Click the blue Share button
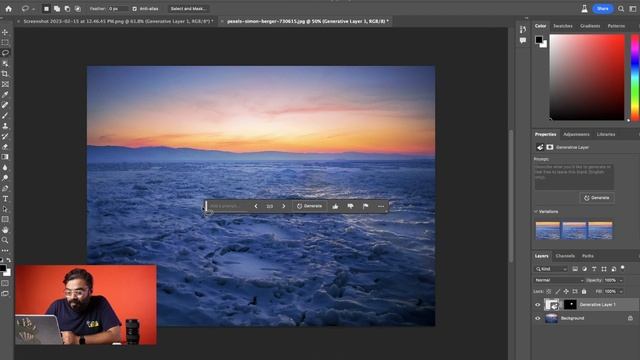This screenshot has height=360, width=640. [603, 9]
